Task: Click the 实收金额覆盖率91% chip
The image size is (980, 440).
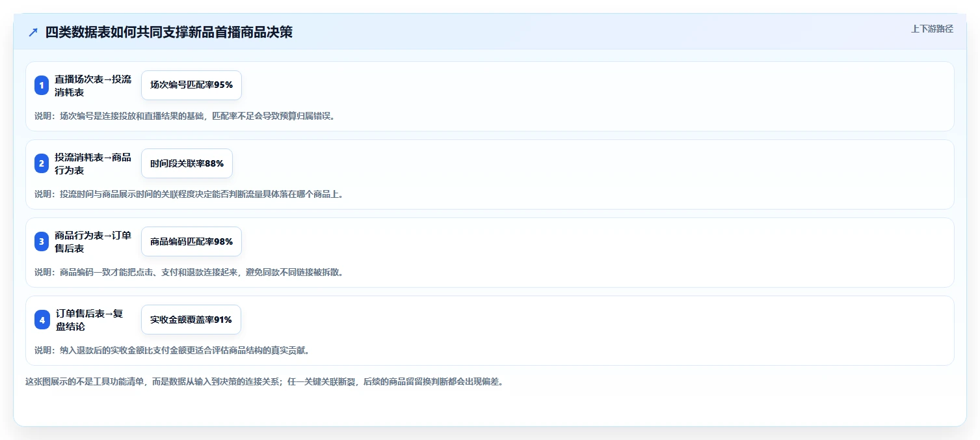Action: pyautogui.click(x=191, y=320)
